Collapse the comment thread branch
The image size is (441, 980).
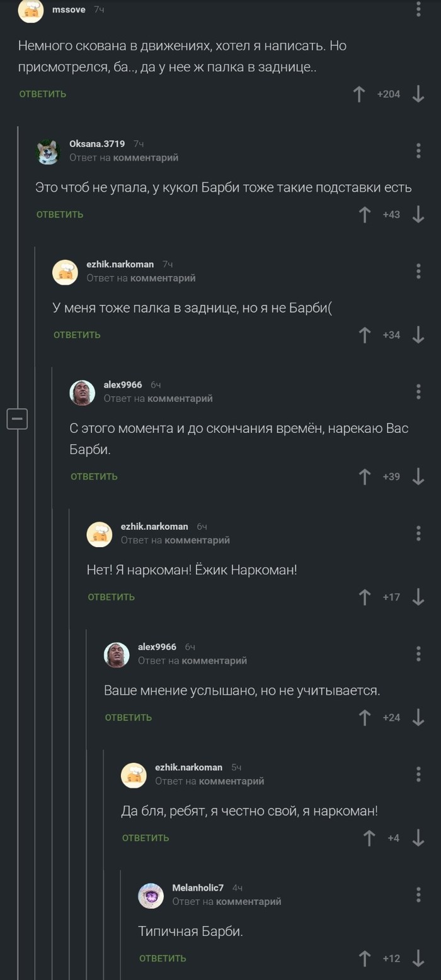(x=17, y=418)
